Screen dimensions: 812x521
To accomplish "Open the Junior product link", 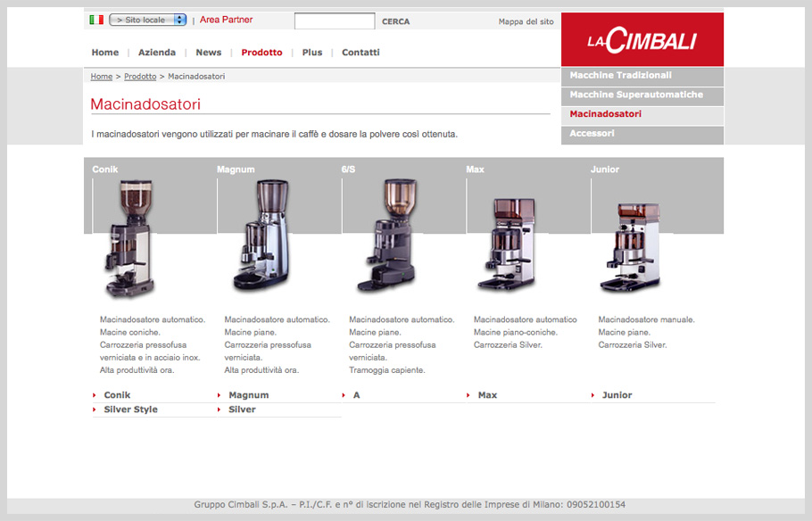I will pos(617,395).
